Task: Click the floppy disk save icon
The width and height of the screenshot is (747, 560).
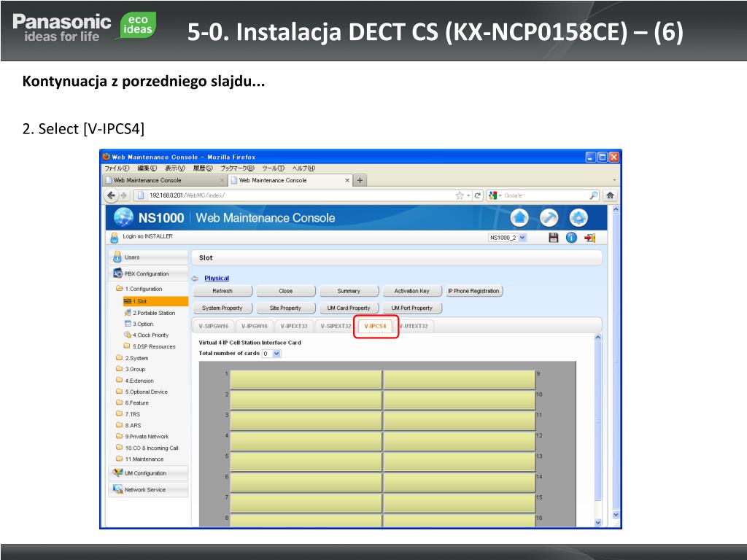Action: click(553, 238)
